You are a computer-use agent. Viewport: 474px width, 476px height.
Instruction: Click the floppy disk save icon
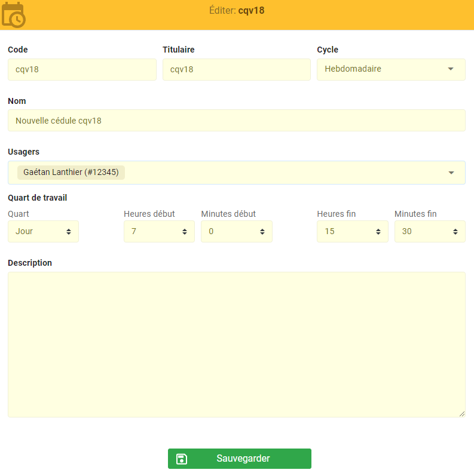[182, 459]
